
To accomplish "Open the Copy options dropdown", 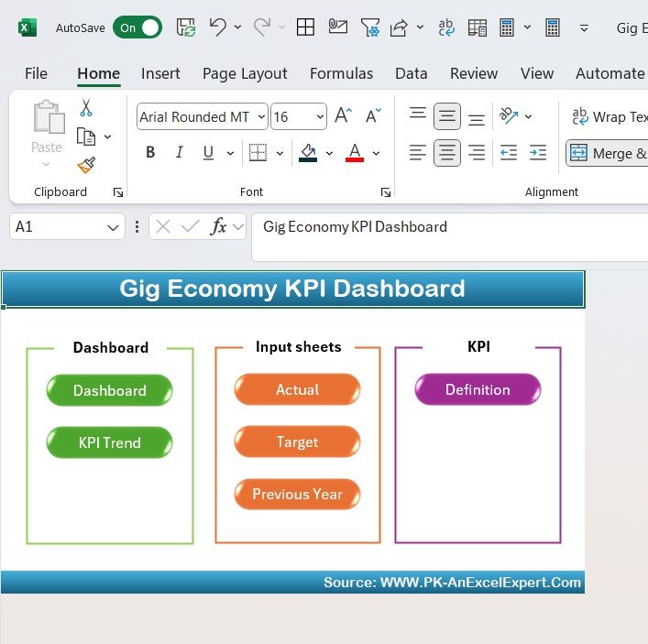I will [107, 136].
